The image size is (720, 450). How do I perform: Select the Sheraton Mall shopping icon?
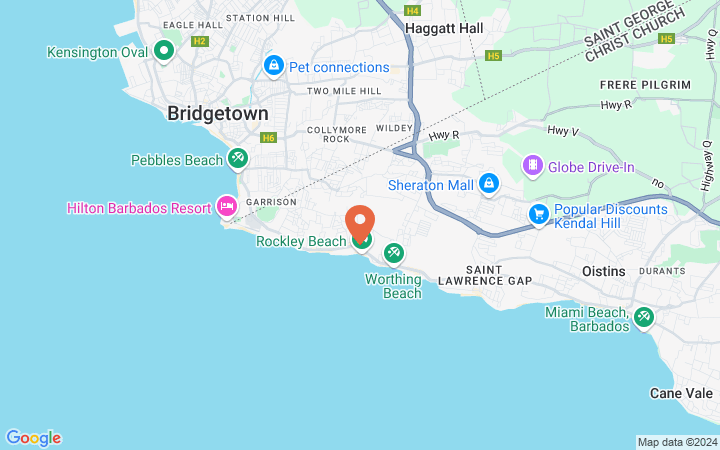click(489, 184)
